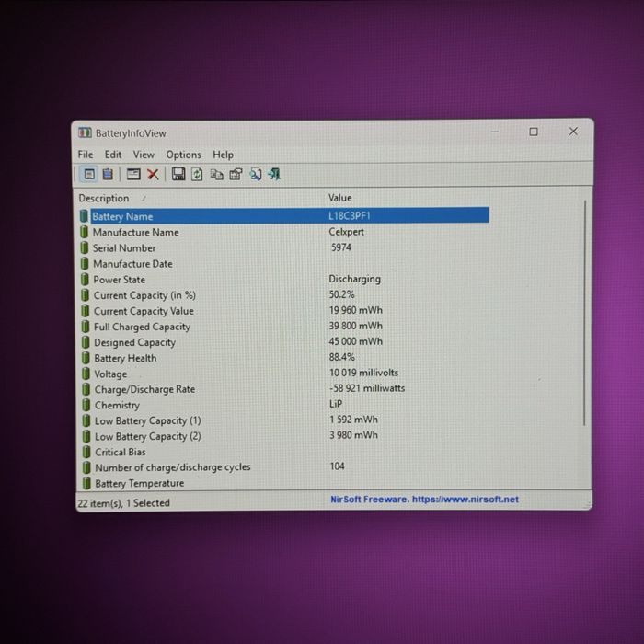Save selected items with floppy disk icon
This screenshot has height=644, width=644.
[178, 174]
